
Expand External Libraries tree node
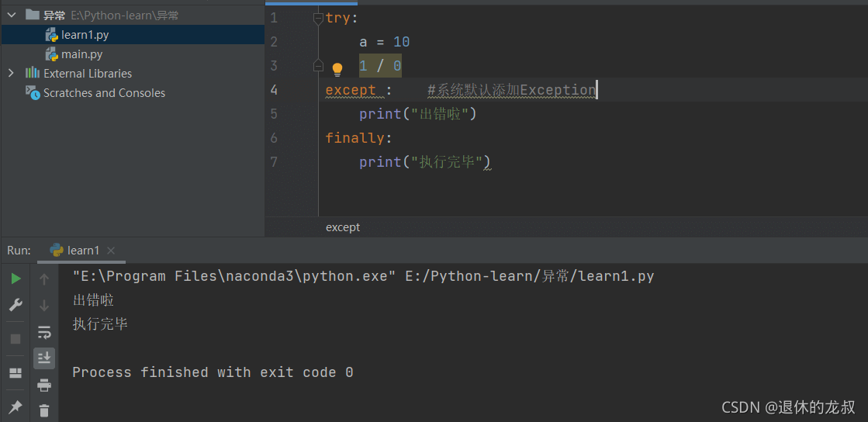pos(11,73)
